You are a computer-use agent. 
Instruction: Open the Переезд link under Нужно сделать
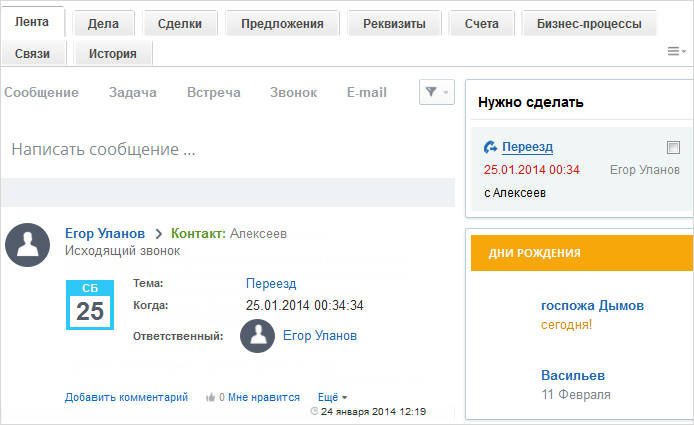(x=527, y=147)
